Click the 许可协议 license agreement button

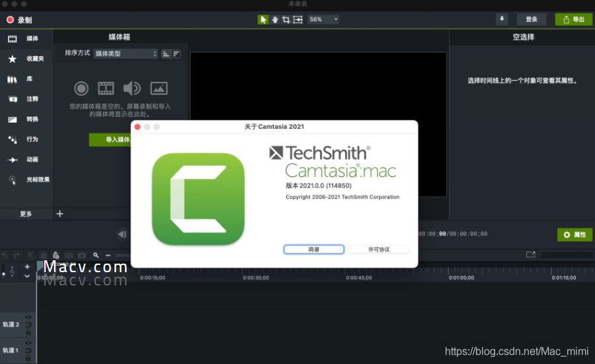379,249
